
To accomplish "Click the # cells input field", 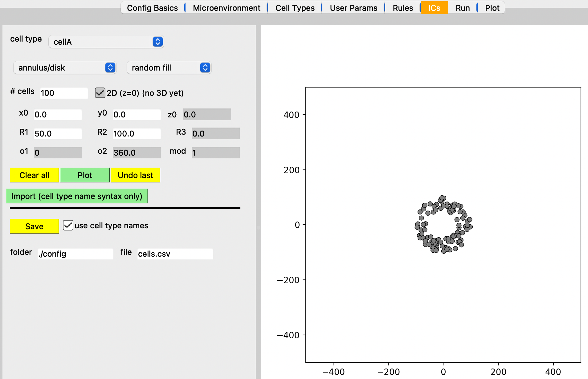I will point(64,93).
